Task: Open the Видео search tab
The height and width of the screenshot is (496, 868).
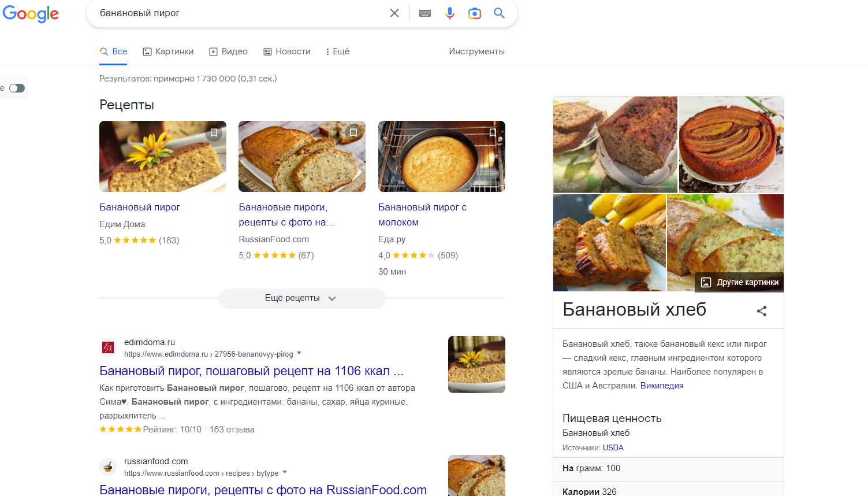Action: [x=228, y=51]
